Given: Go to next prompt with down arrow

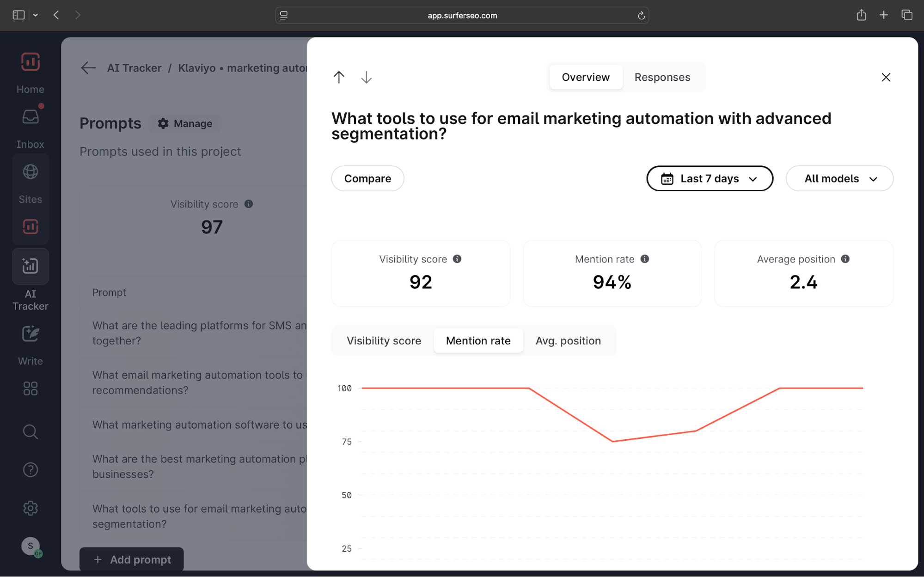Looking at the screenshot, I should [366, 77].
